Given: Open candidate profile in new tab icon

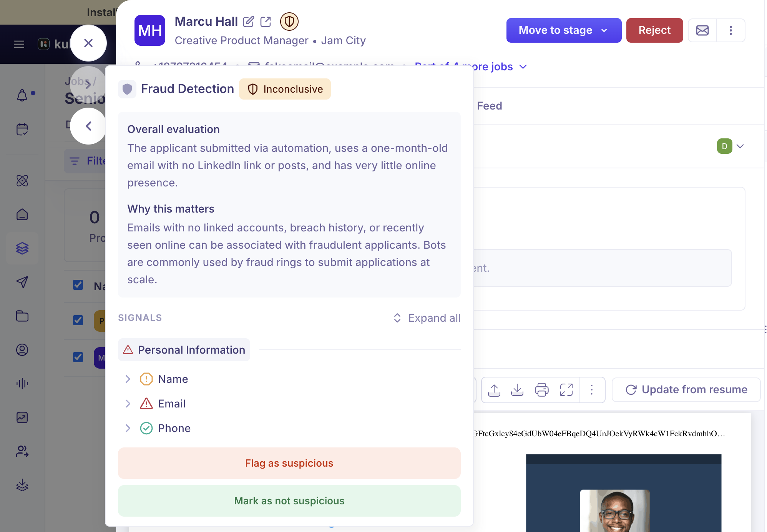Looking at the screenshot, I should 266,22.
